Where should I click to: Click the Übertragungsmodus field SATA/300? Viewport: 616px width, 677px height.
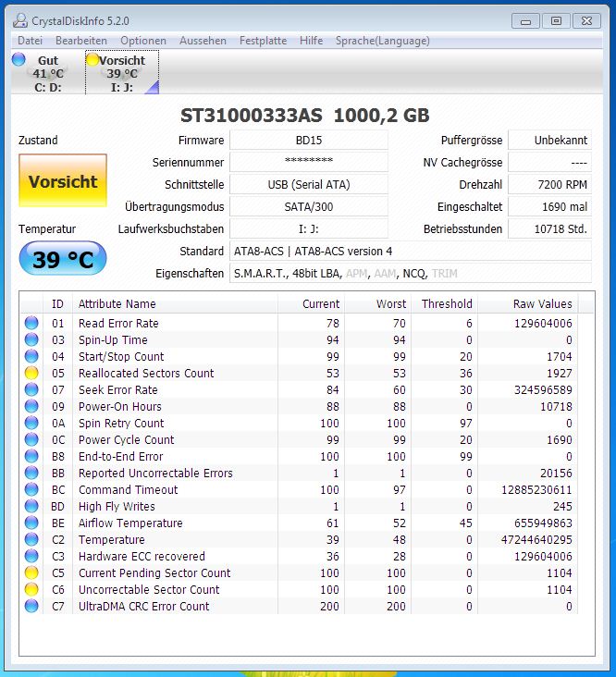click(309, 207)
